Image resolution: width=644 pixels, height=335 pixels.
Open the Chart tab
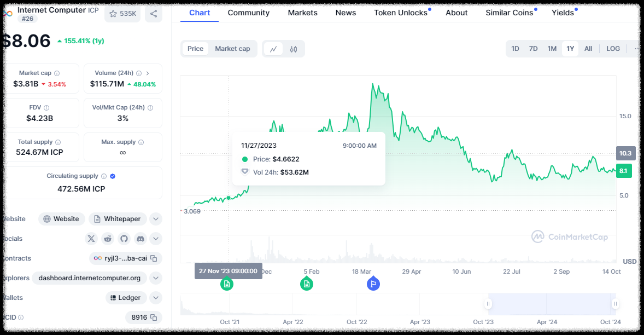click(200, 13)
